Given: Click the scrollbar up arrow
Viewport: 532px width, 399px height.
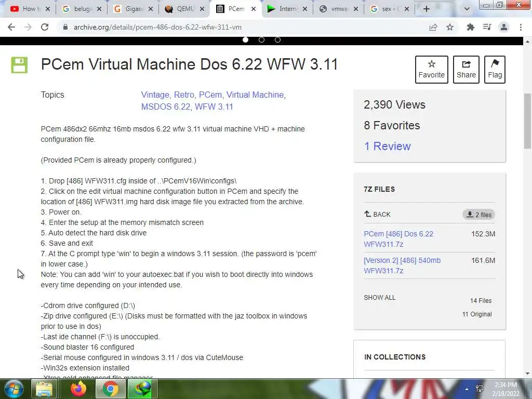Looking at the screenshot, I should [527, 42].
